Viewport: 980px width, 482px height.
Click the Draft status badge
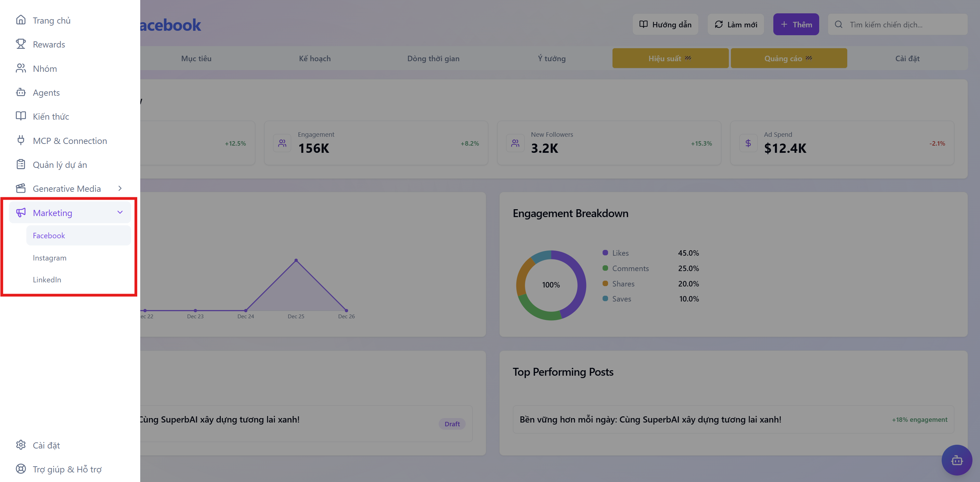pyautogui.click(x=452, y=424)
